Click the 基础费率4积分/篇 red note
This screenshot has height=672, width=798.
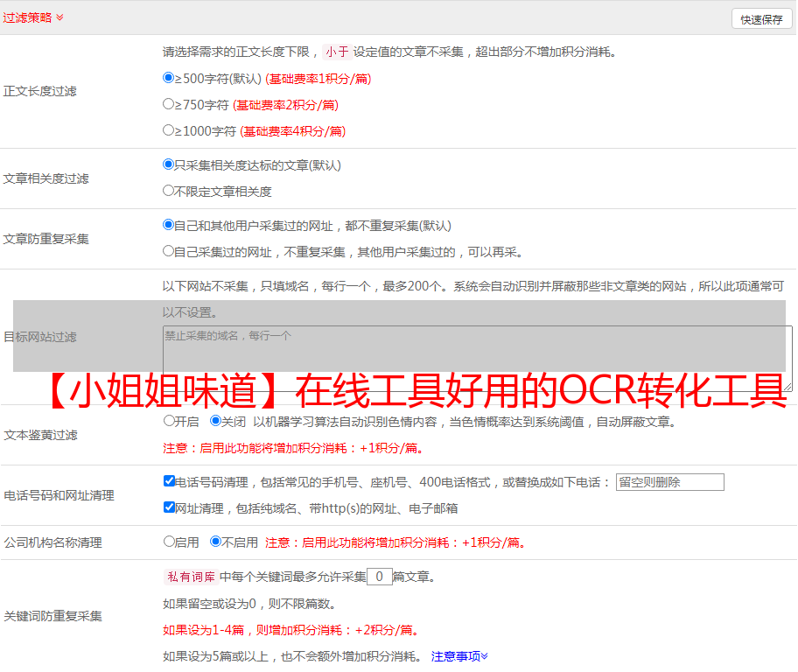[x=292, y=131]
